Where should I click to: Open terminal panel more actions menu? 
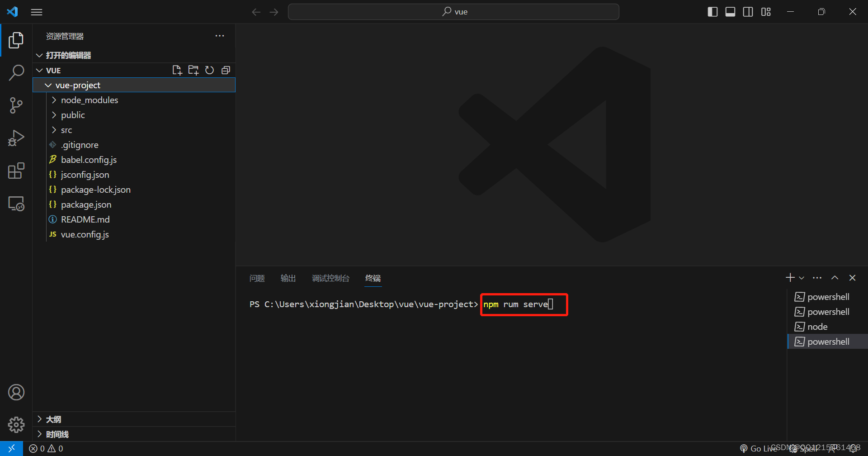(x=817, y=278)
